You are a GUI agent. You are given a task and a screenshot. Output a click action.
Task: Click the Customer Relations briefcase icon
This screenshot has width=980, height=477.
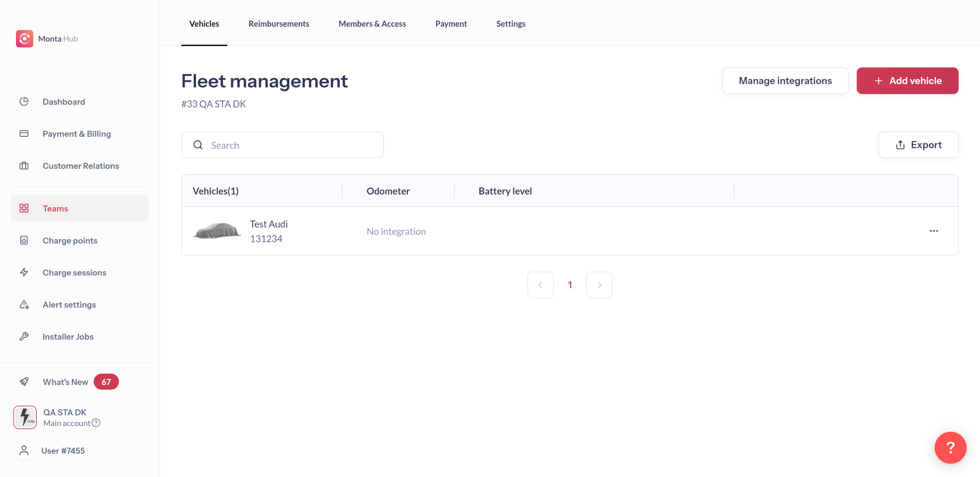pyautogui.click(x=24, y=166)
